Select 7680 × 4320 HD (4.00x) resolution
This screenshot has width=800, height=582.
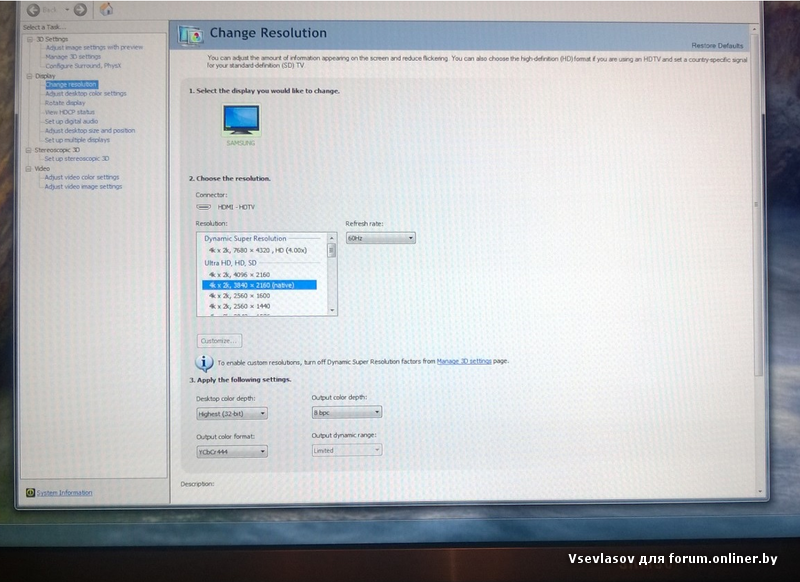258,250
